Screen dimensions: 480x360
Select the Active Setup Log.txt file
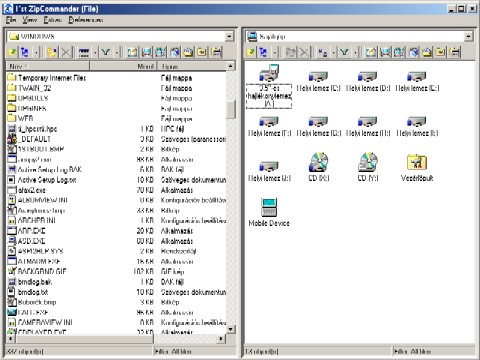(x=42, y=180)
